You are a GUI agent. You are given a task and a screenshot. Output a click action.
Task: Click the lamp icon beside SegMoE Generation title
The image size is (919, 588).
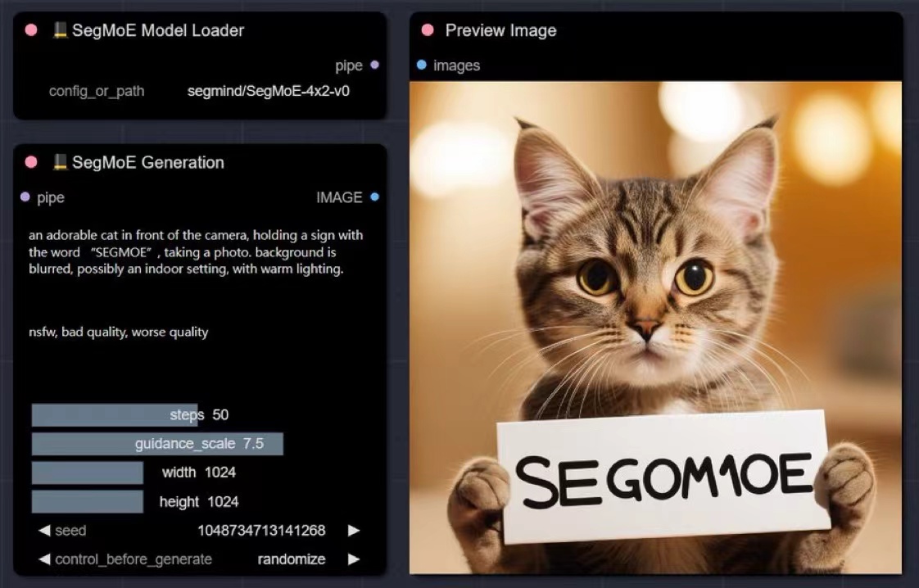point(60,162)
